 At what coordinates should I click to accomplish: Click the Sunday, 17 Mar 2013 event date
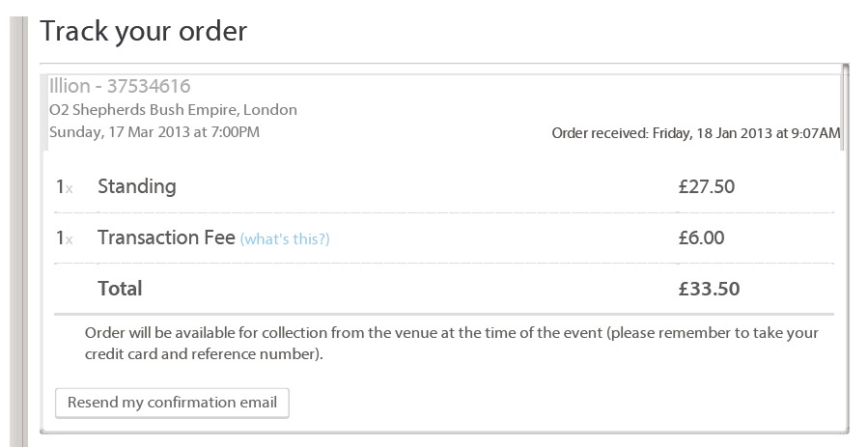pyautogui.click(x=154, y=131)
